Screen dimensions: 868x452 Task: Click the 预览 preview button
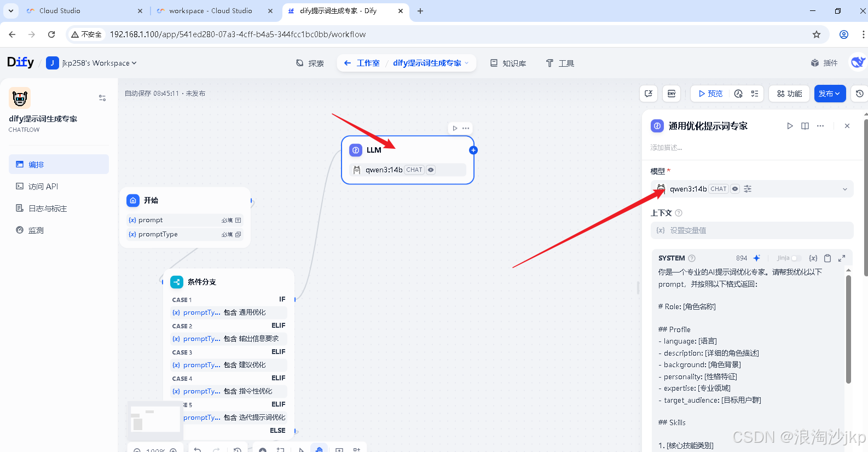710,94
